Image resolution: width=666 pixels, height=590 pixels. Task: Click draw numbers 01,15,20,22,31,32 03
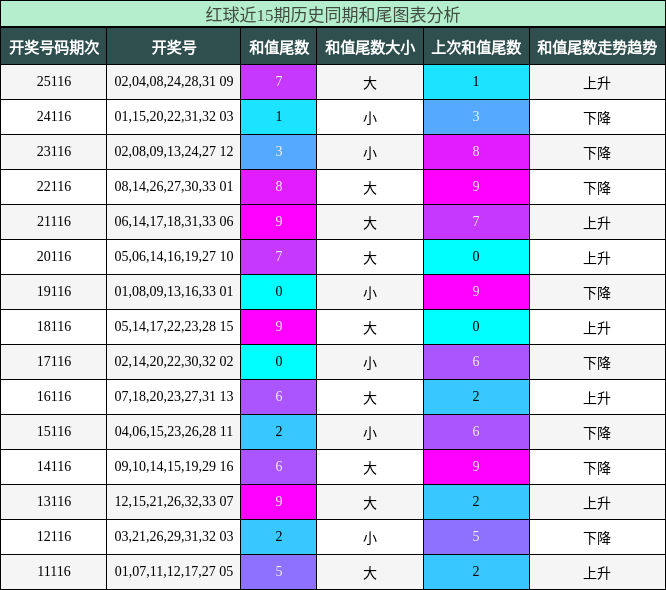[x=174, y=116]
